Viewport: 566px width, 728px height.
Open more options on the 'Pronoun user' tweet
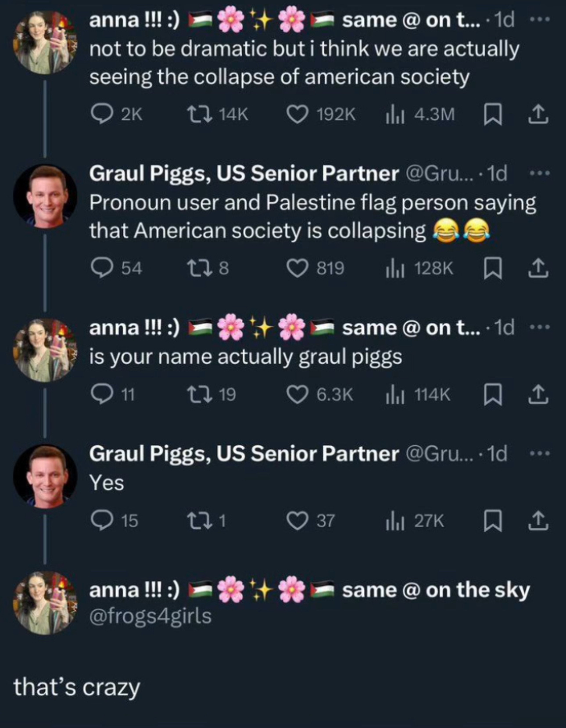click(539, 173)
